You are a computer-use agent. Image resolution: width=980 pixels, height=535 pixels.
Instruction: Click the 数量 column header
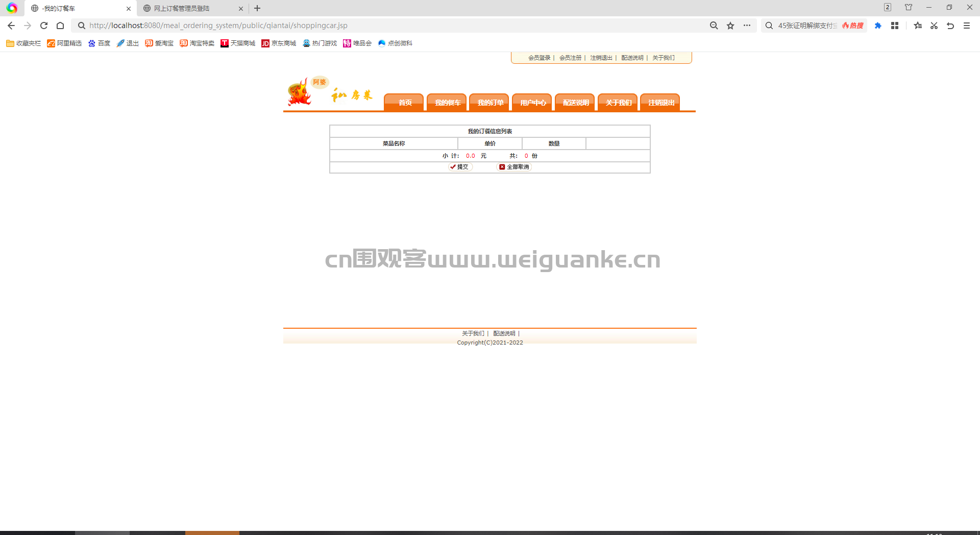(x=554, y=143)
